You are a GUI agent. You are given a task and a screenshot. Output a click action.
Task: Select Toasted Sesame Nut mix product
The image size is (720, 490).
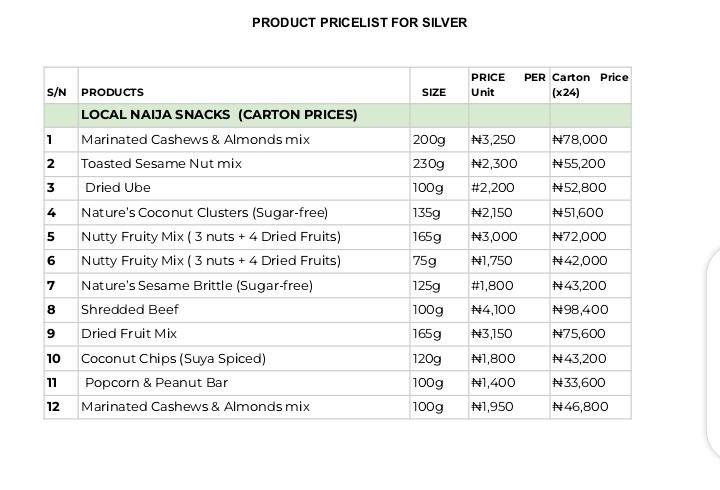161,164
